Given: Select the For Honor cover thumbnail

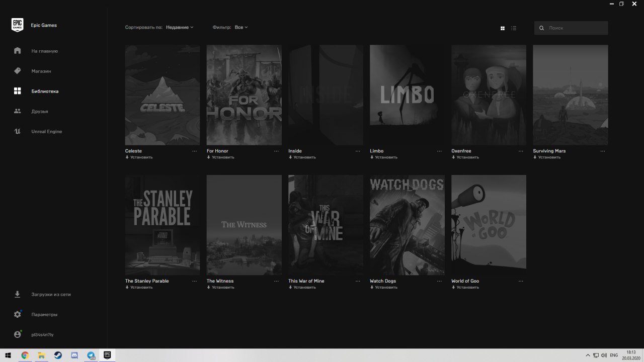Looking at the screenshot, I should pos(244,95).
